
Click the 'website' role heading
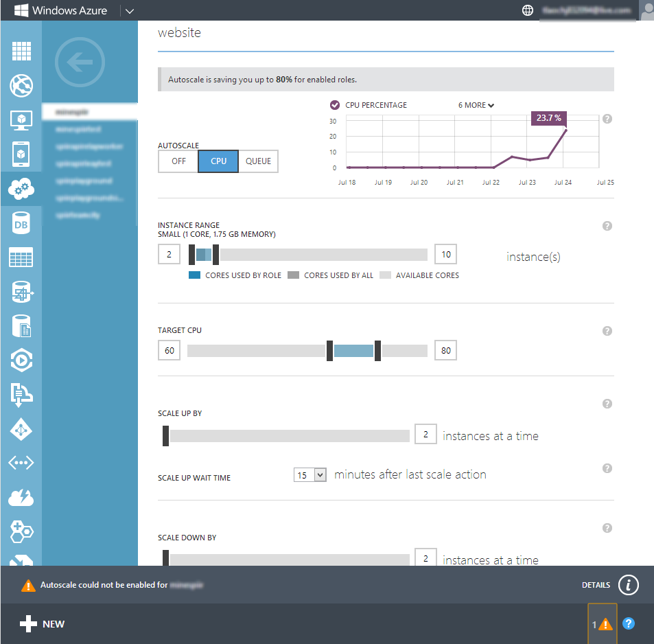click(x=179, y=32)
